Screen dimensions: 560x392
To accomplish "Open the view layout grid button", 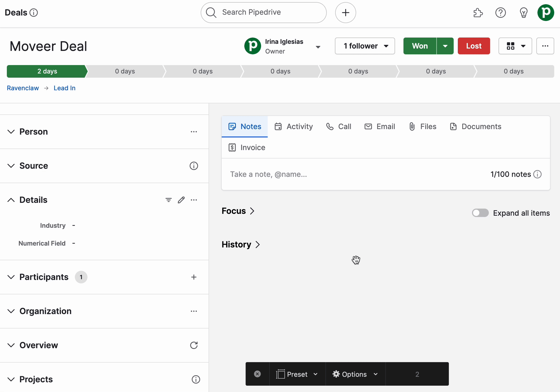I will coord(515,46).
